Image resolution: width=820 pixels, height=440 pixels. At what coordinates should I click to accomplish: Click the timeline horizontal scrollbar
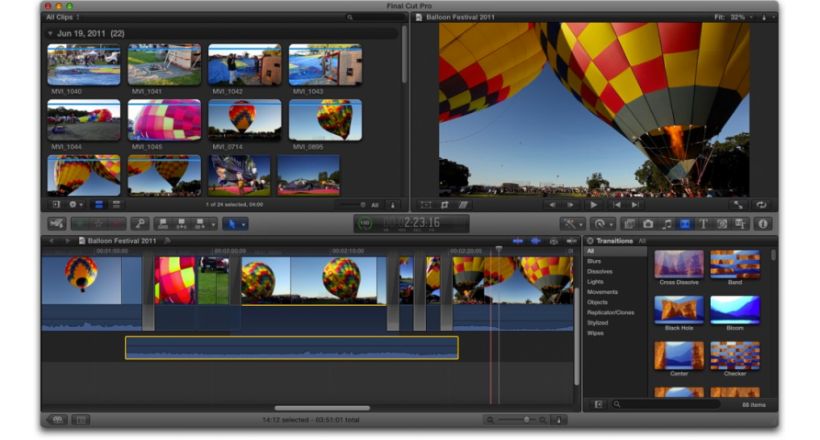tap(322, 408)
